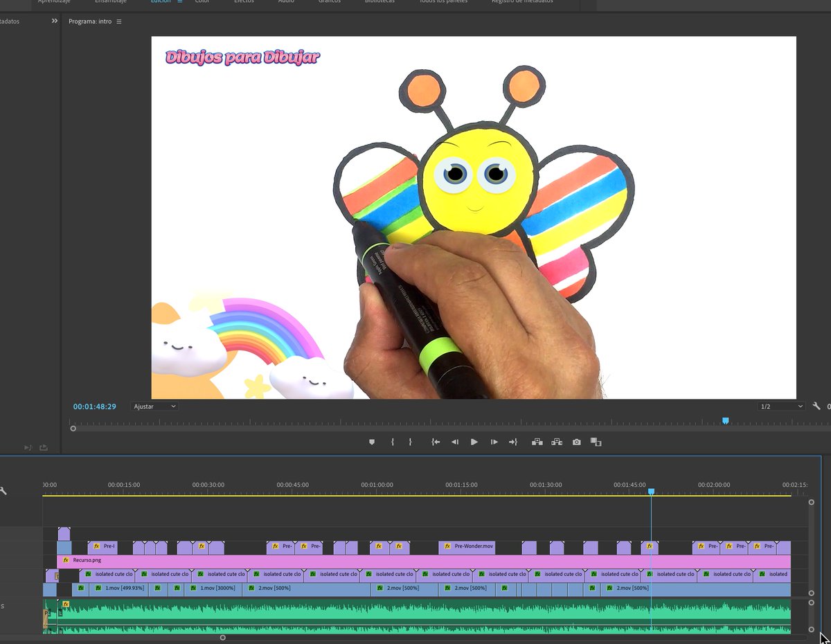The image size is (831, 644).
Task: Open the Programa: intro panel menu
Action: (119, 21)
